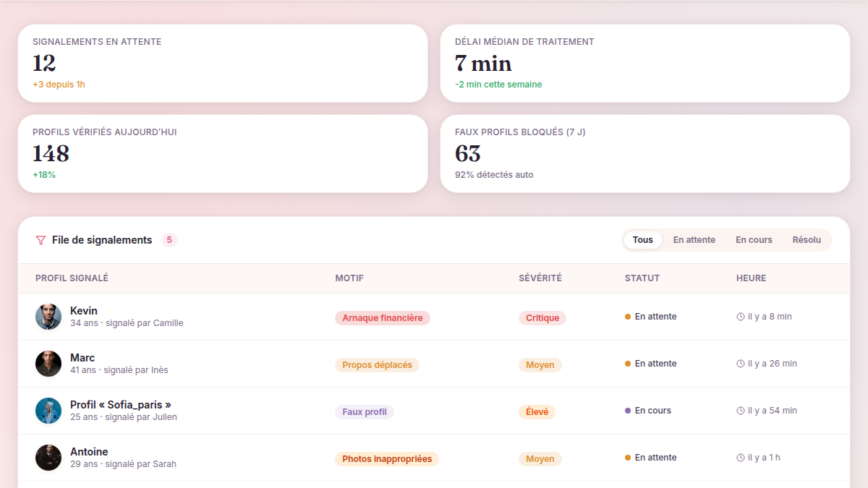Click the +18% change indicator

[44, 175]
